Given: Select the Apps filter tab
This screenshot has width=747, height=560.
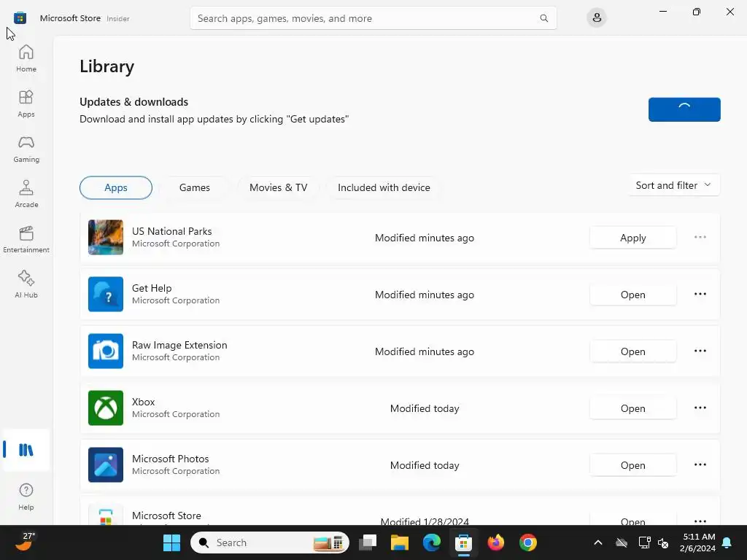Looking at the screenshot, I should pos(116,187).
